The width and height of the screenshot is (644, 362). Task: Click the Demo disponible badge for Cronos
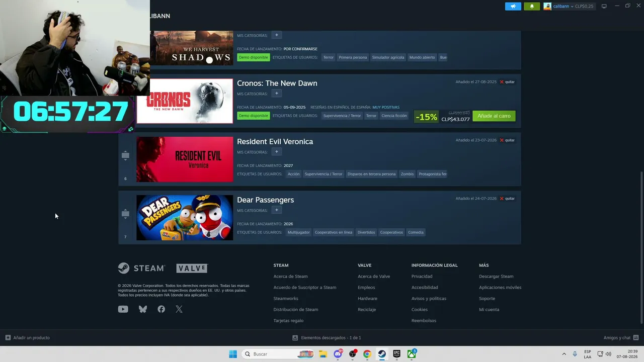tap(254, 116)
